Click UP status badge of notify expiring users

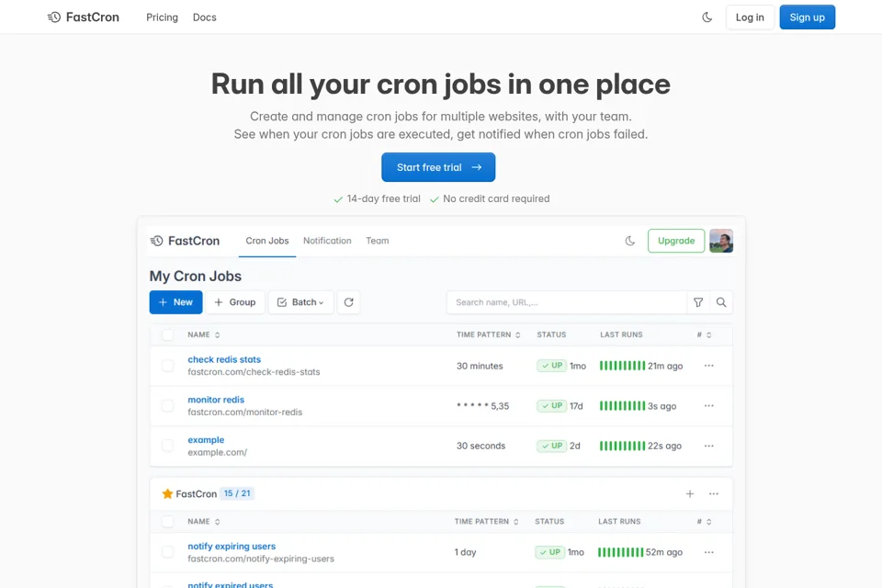549,552
